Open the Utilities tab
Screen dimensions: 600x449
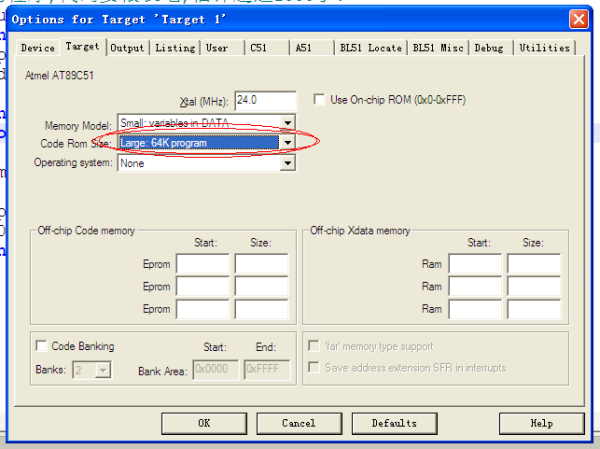coord(544,48)
